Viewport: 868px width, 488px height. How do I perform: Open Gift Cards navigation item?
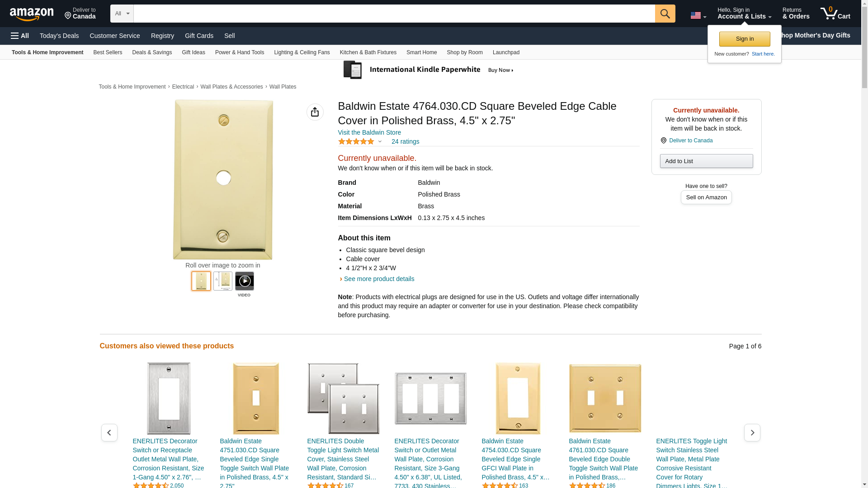coord(199,36)
